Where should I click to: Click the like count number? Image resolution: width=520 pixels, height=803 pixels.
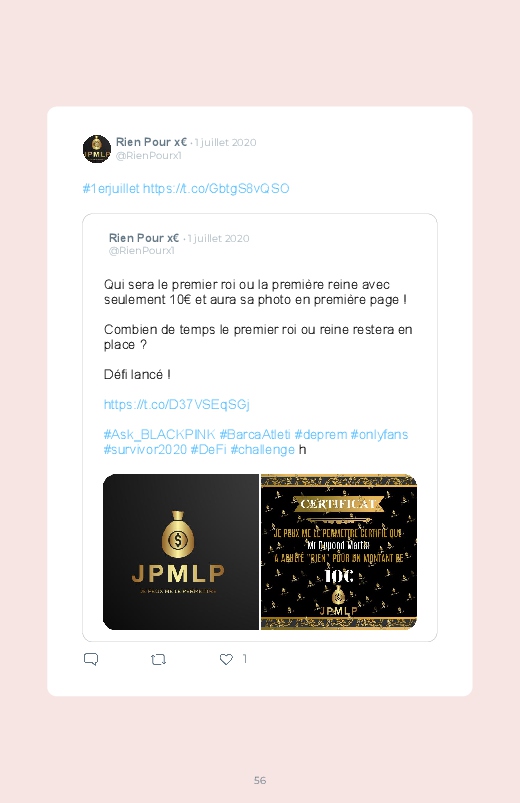(x=245, y=659)
